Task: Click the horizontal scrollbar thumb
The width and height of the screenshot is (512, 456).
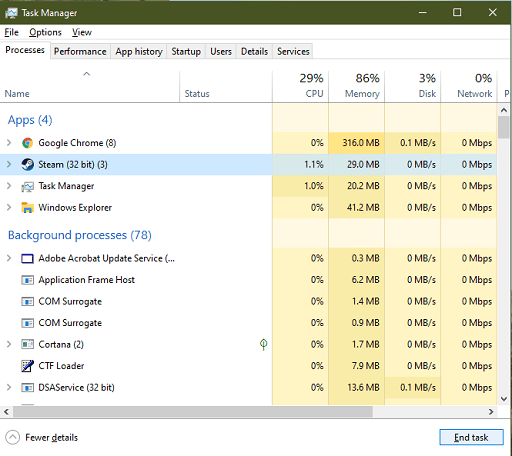Action: pyautogui.click(x=193, y=412)
